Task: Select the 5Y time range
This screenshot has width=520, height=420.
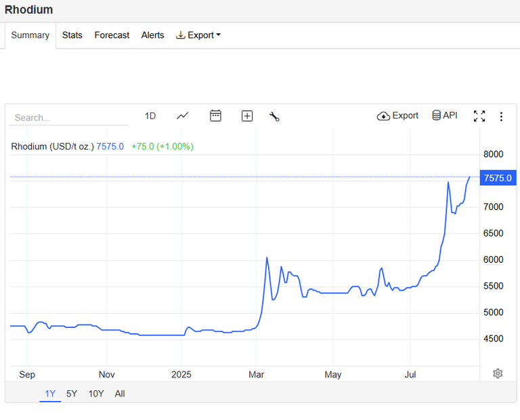Action: tap(72, 394)
